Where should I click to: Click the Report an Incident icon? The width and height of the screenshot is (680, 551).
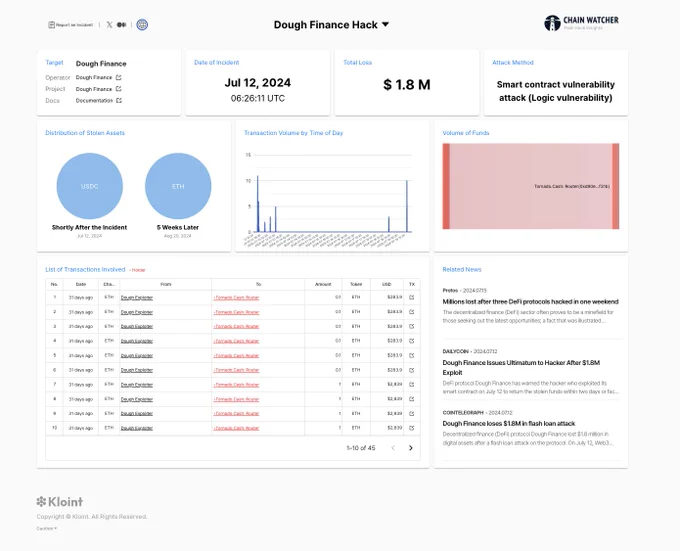(x=51, y=25)
